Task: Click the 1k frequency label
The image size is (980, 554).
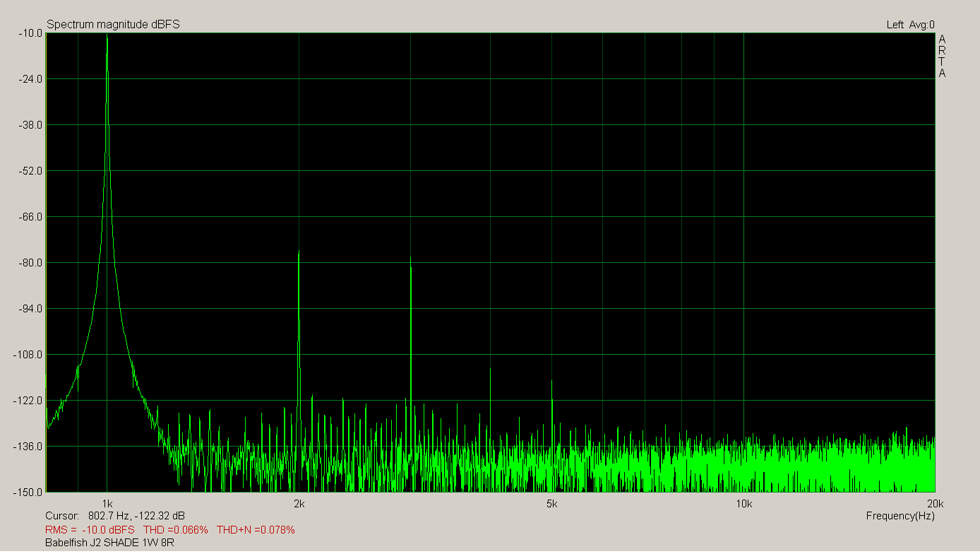Action: 107,504
